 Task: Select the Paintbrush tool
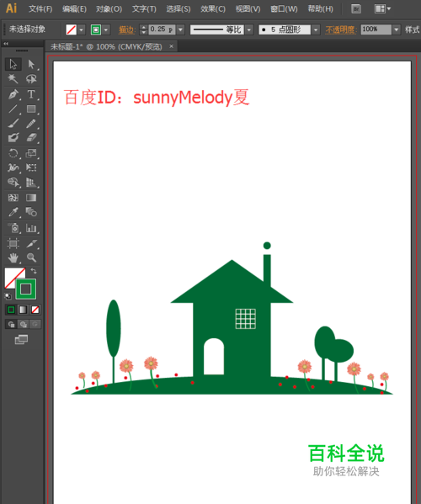click(x=13, y=124)
